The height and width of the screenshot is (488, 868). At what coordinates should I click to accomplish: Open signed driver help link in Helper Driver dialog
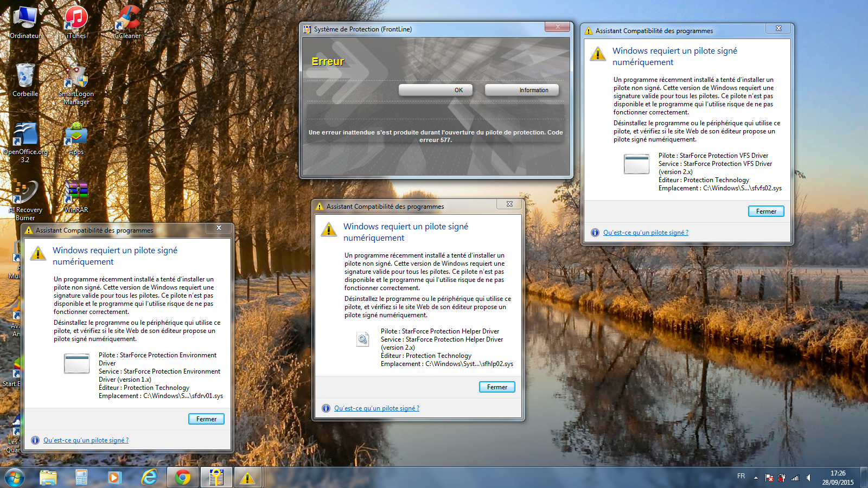(376, 408)
